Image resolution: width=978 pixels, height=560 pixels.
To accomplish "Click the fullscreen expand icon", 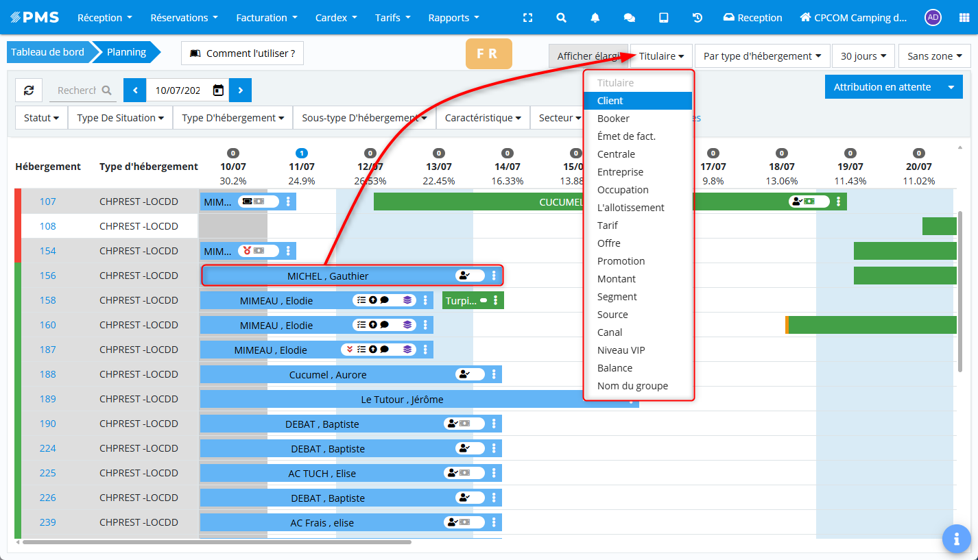I will pyautogui.click(x=527, y=18).
